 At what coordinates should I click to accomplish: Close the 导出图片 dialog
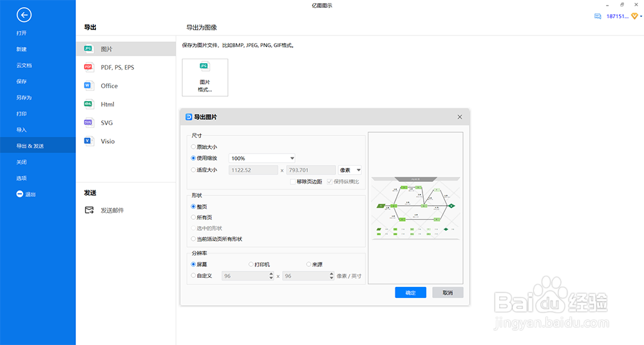click(x=460, y=117)
